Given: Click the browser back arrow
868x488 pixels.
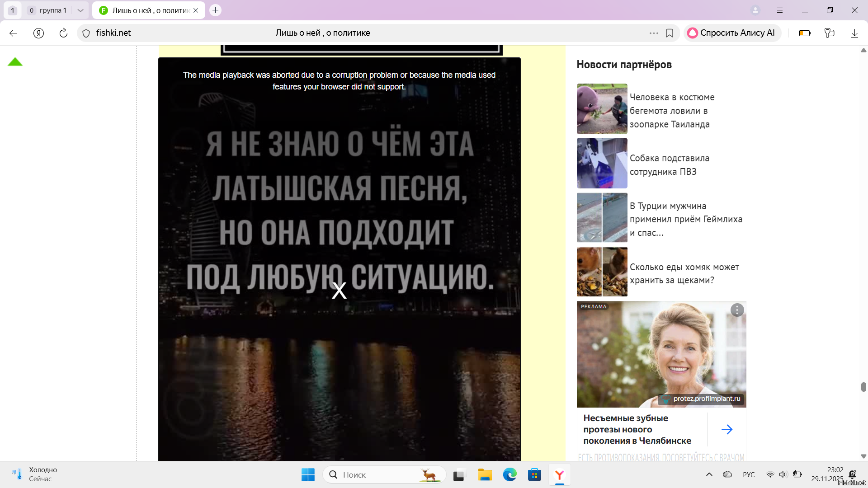Looking at the screenshot, I should point(13,33).
